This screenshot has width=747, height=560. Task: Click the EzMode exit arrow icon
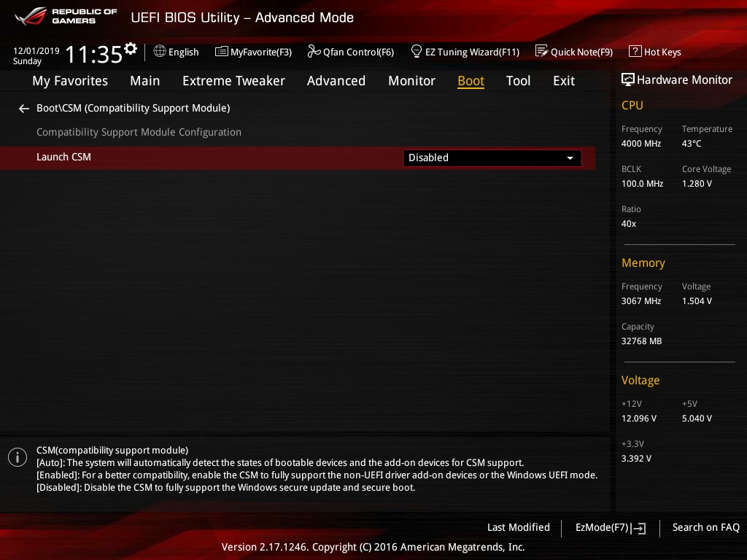(639, 528)
